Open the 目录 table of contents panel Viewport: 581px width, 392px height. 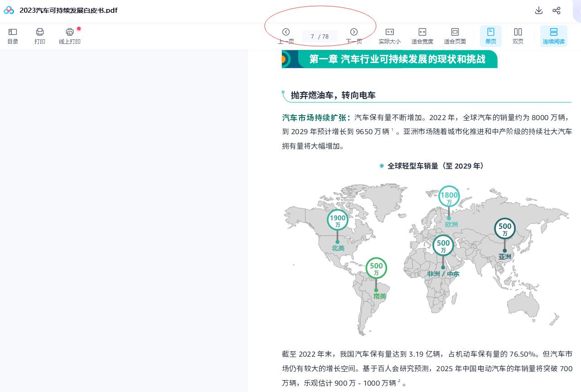(13, 36)
